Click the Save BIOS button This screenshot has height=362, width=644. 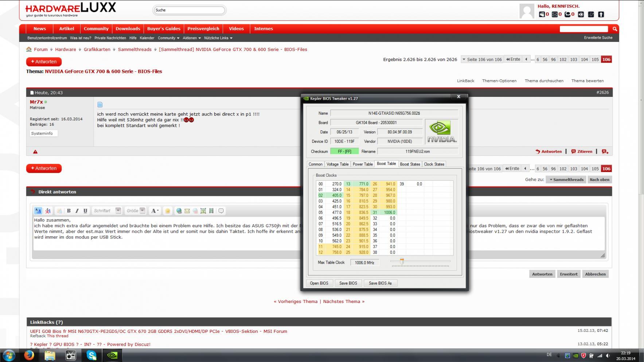348,283
